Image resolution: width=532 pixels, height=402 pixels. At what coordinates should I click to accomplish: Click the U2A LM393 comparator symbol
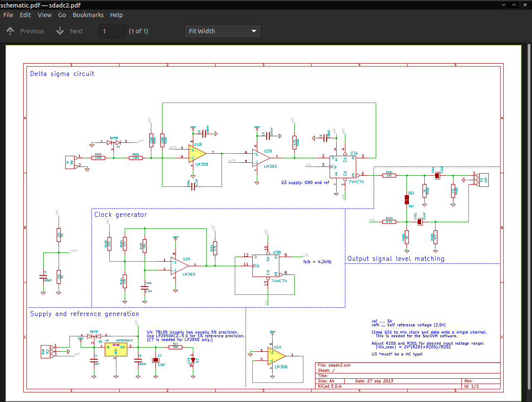pyautogui.click(x=180, y=266)
